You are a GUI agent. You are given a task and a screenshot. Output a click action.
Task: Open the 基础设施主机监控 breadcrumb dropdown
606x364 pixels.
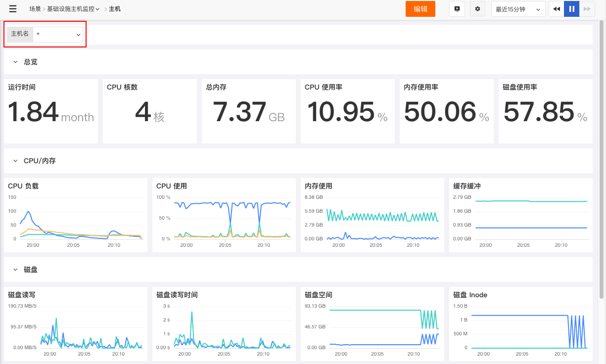[73, 9]
